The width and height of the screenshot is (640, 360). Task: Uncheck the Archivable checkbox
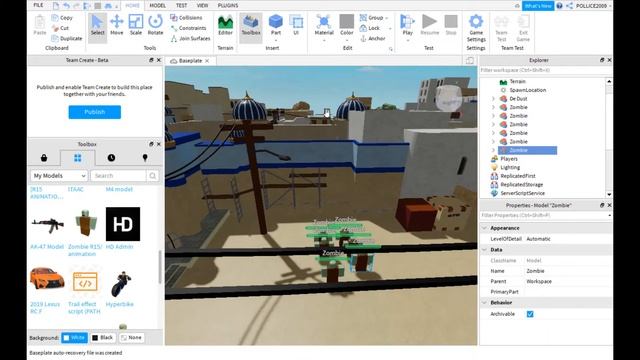530,314
